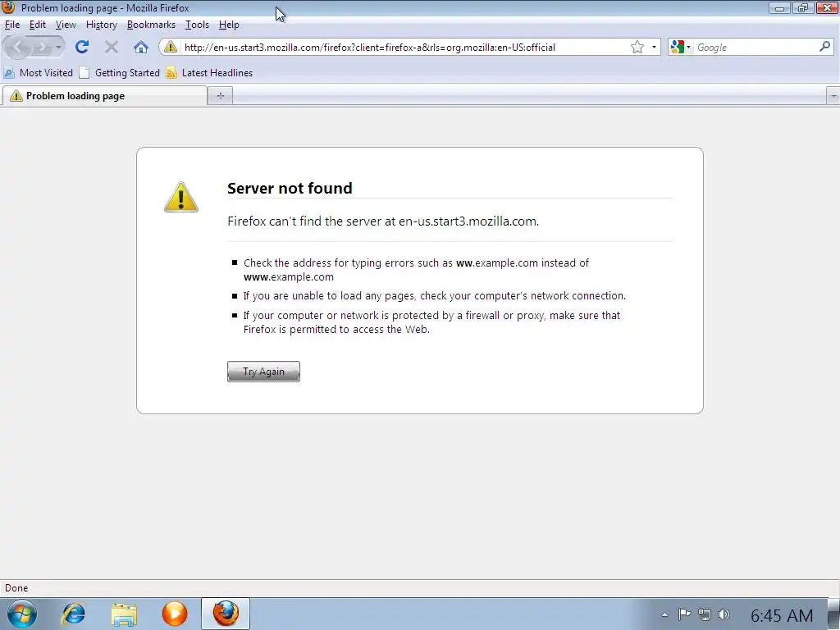
Task: Reload the page with the refresh icon
Action: click(x=82, y=47)
